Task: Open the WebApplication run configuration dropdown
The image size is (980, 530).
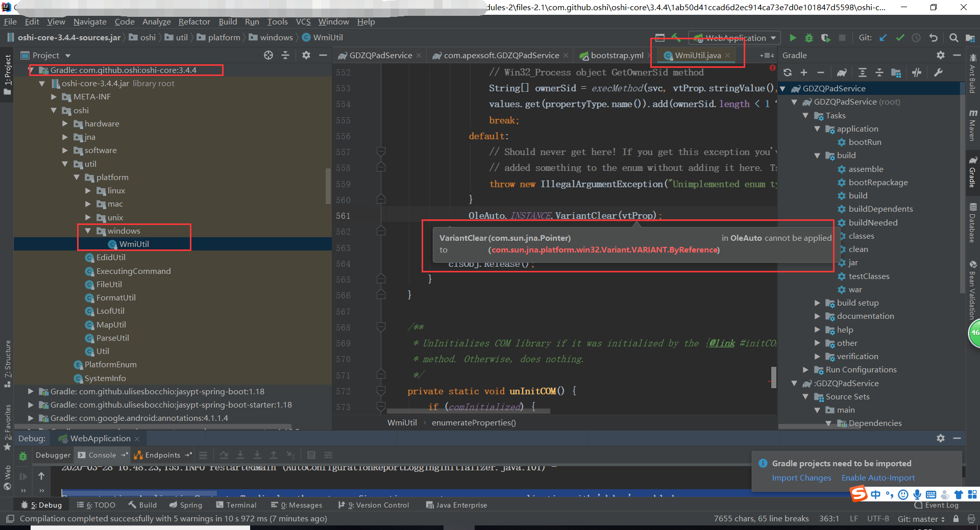Action: click(x=735, y=38)
